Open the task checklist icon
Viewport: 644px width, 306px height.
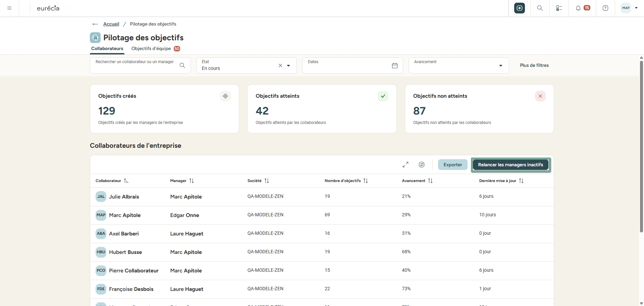pos(559,8)
